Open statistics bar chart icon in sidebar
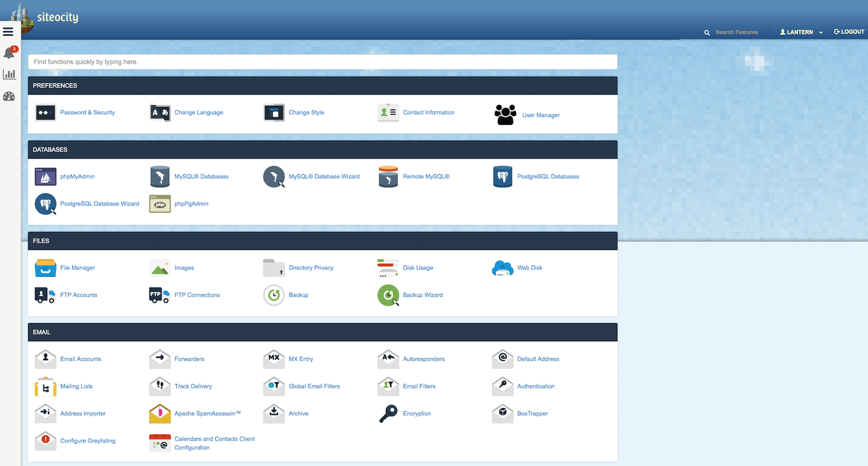868x466 pixels. pyautogui.click(x=9, y=74)
